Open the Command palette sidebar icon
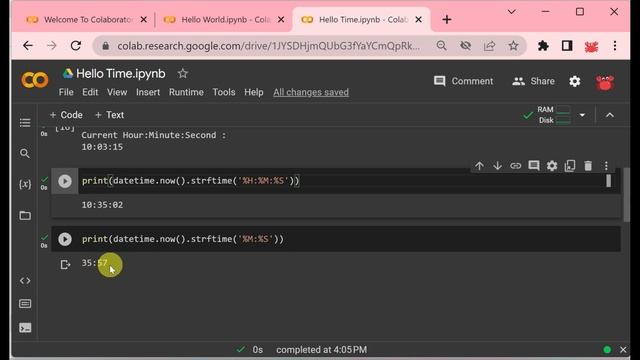 coord(25,304)
